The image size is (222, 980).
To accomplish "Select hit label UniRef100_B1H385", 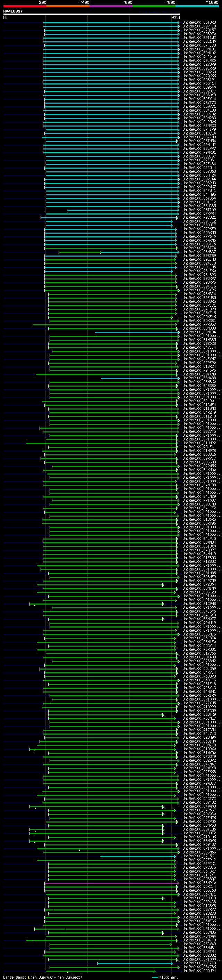I will pos(199,340).
